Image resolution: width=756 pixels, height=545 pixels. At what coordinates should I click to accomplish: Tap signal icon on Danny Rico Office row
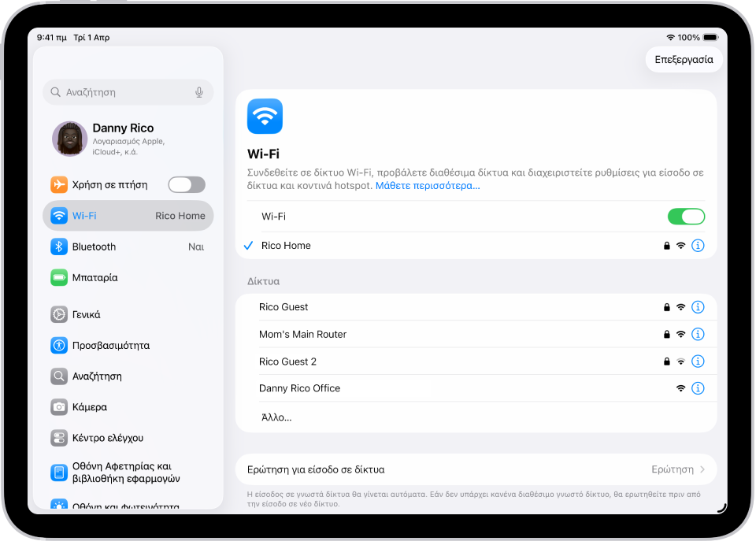pos(680,388)
